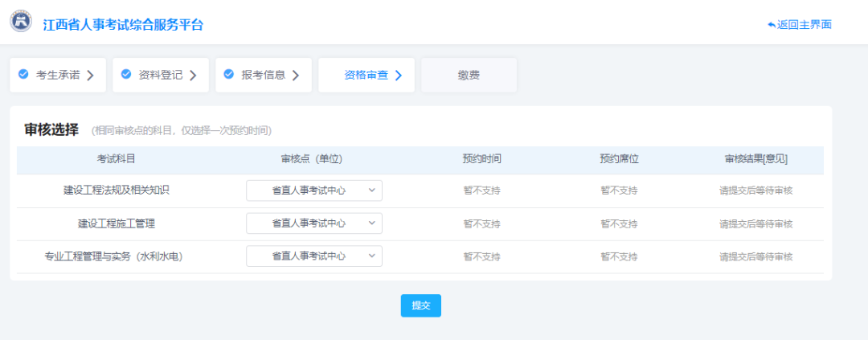Open the 报考信息 step tab
Viewport: 868px width, 340px height.
264,76
